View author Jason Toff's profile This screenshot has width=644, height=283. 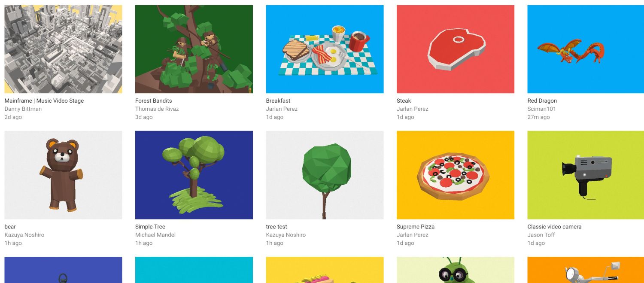[x=541, y=235]
